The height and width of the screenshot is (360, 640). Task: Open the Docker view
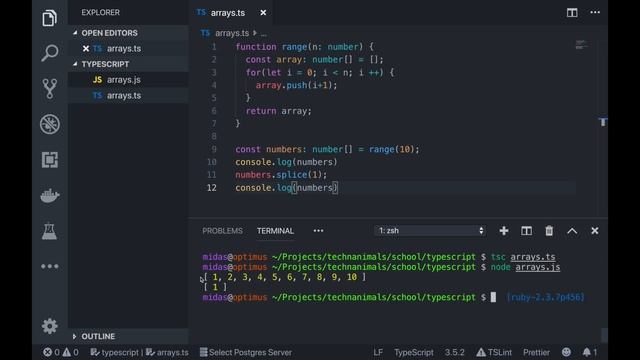[x=50, y=196]
